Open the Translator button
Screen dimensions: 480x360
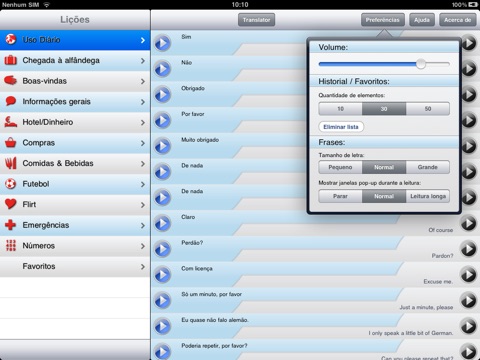(256, 20)
